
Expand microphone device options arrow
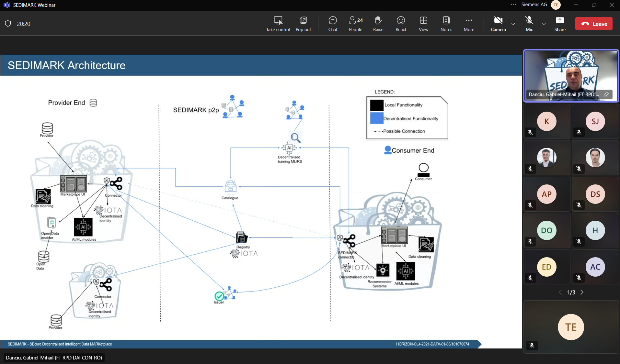coord(544,24)
